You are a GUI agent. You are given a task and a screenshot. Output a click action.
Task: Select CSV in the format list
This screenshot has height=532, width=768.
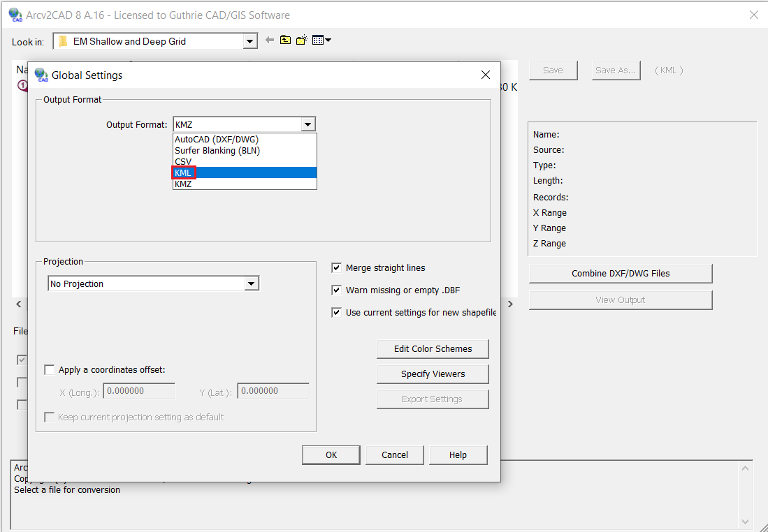coord(245,161)
